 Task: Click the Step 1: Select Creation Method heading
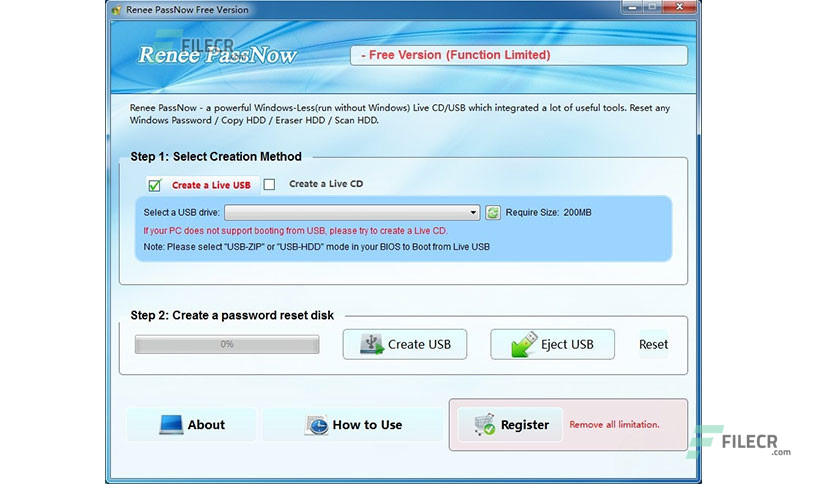click(x=216, y=157)
